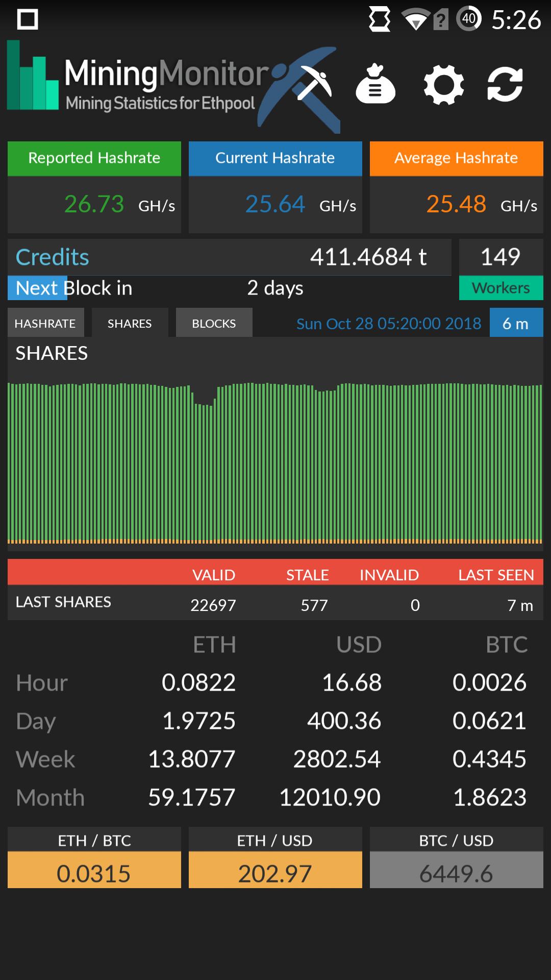
Task: Tap the Reported Hashrate green header
Action: (94, 158)
